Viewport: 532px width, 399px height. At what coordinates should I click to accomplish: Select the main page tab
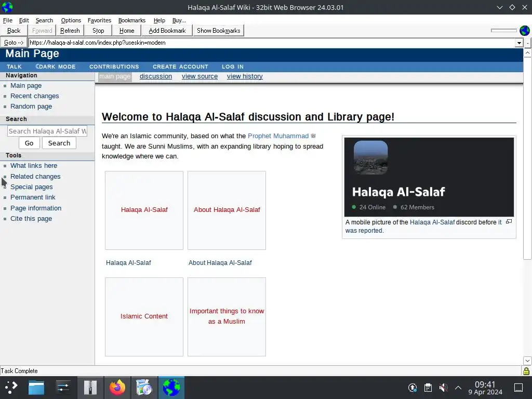pos(115,76)
